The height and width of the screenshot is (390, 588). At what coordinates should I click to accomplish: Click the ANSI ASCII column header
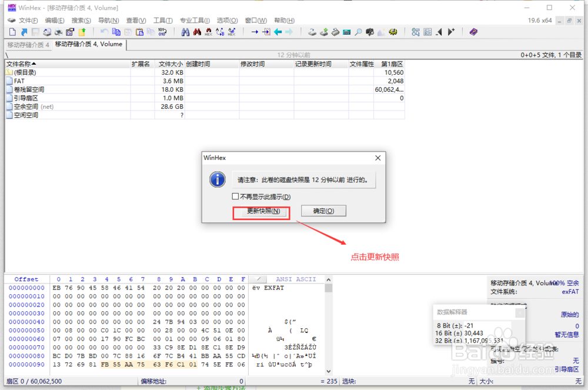pos(296,279)
